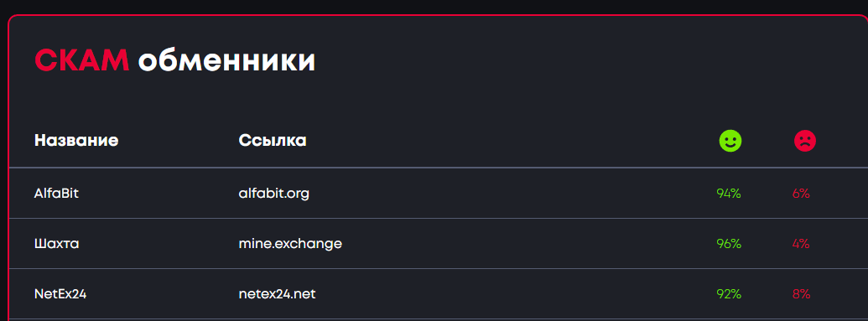The width and height of the screenshot is (868, 321).
Task: Click the 94% positive rating for AlfaBit
Action: coord(729,194)
